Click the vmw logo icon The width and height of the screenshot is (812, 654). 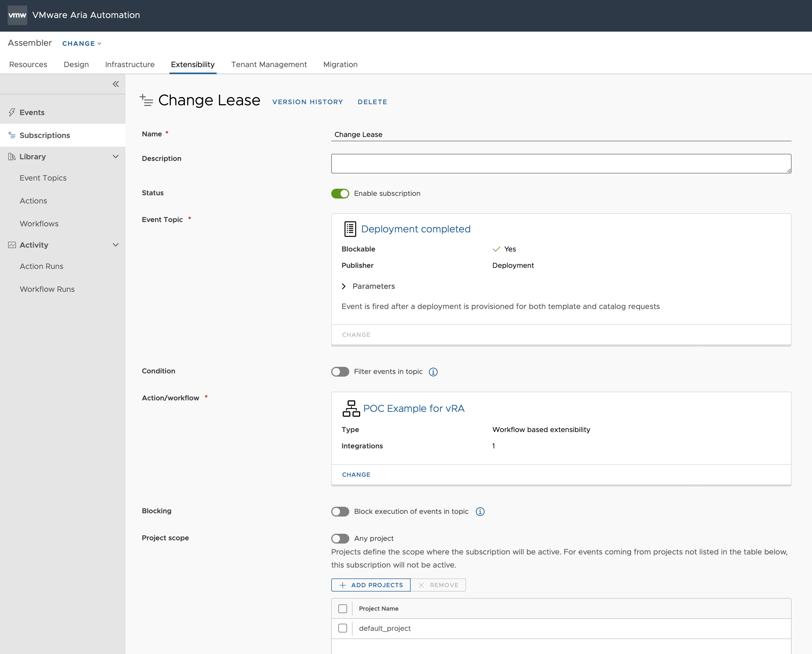pos(17,15)
